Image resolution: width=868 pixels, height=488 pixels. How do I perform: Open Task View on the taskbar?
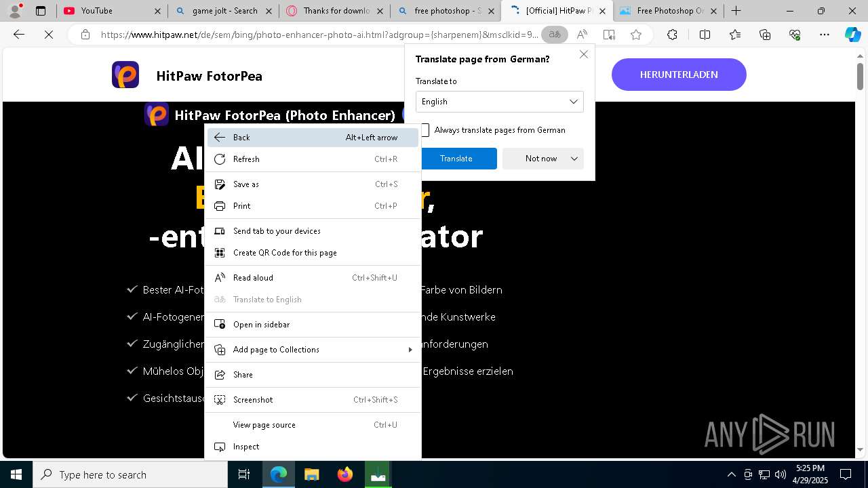coord(244,474)
